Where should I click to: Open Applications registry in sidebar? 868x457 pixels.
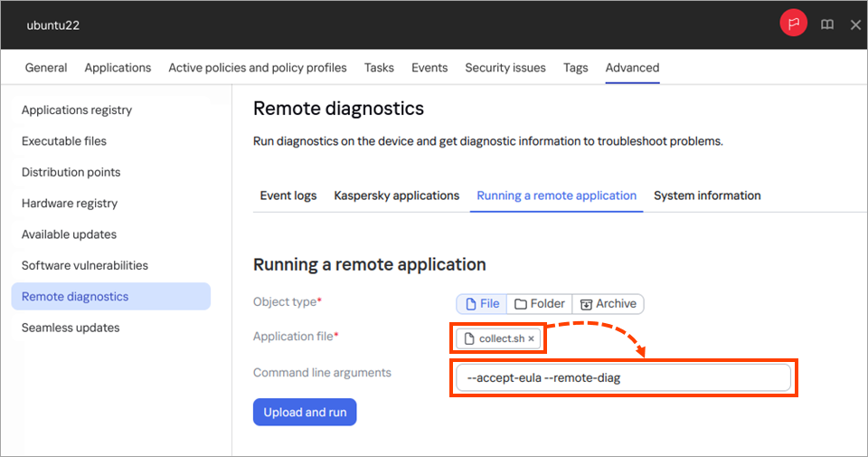pos(77,110)
